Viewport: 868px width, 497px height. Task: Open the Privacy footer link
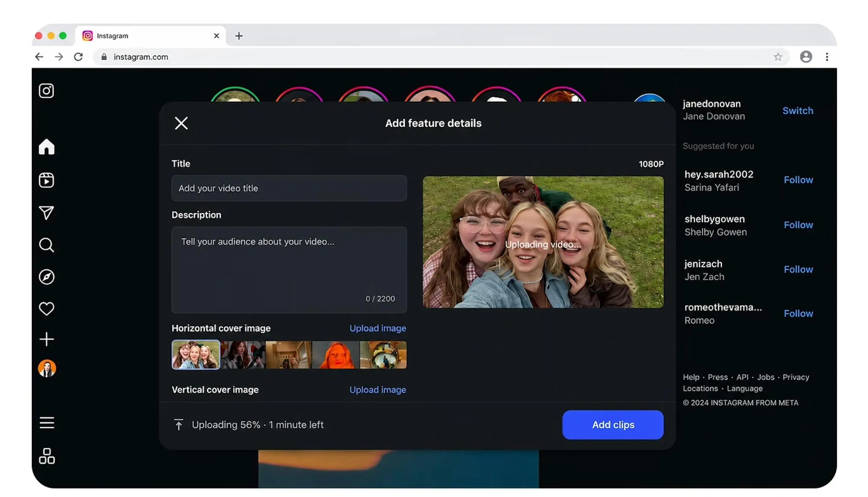coord(796,377)
